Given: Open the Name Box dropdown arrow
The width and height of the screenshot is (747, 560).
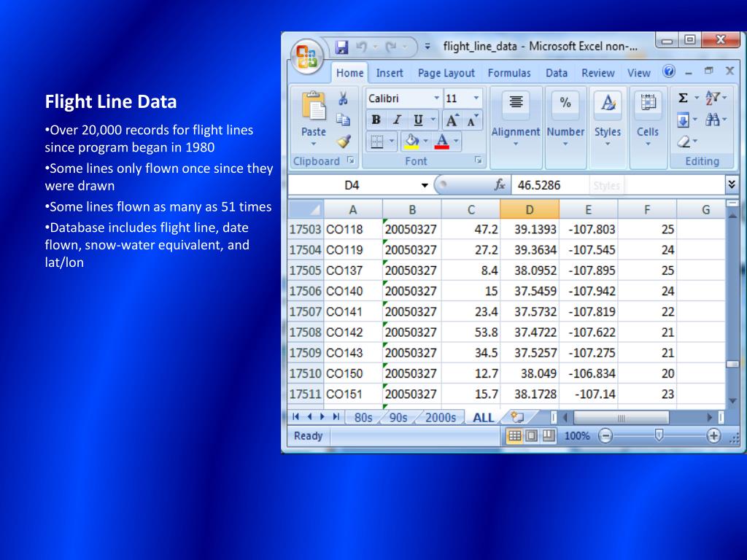Looking at the screenshot, I should click(425, 185).
